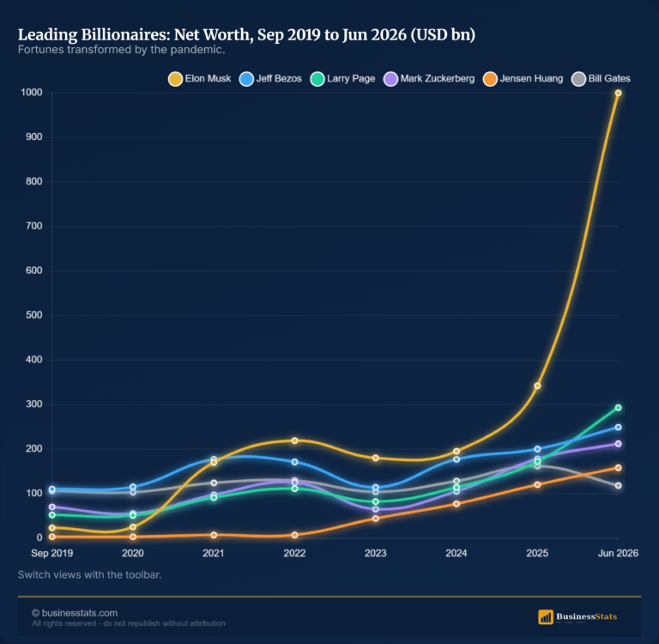Viewport: 659px width, 644px height.
Task: Select Jensen Huang's 2025 data point
Action: pos(537,484)
